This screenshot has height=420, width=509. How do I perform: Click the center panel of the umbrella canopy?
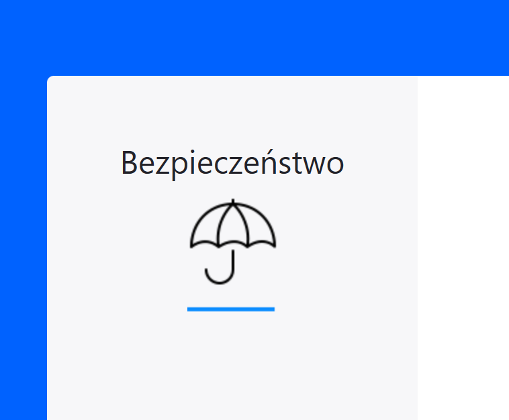[x=233, y=225]
